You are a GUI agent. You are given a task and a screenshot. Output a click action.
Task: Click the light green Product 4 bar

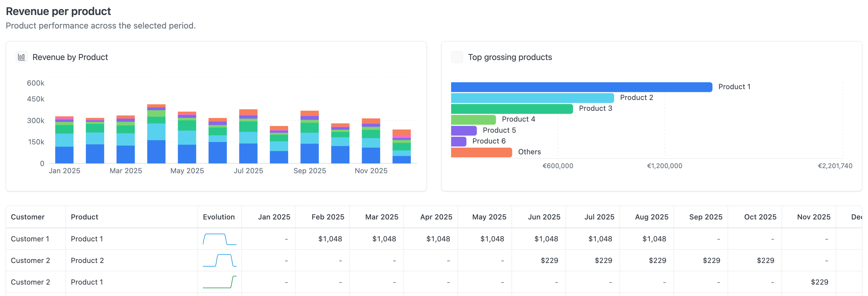point(473,119)
